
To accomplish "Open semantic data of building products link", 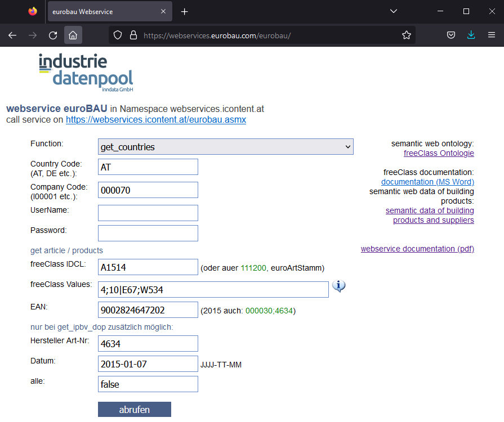I will coord(430,216).
